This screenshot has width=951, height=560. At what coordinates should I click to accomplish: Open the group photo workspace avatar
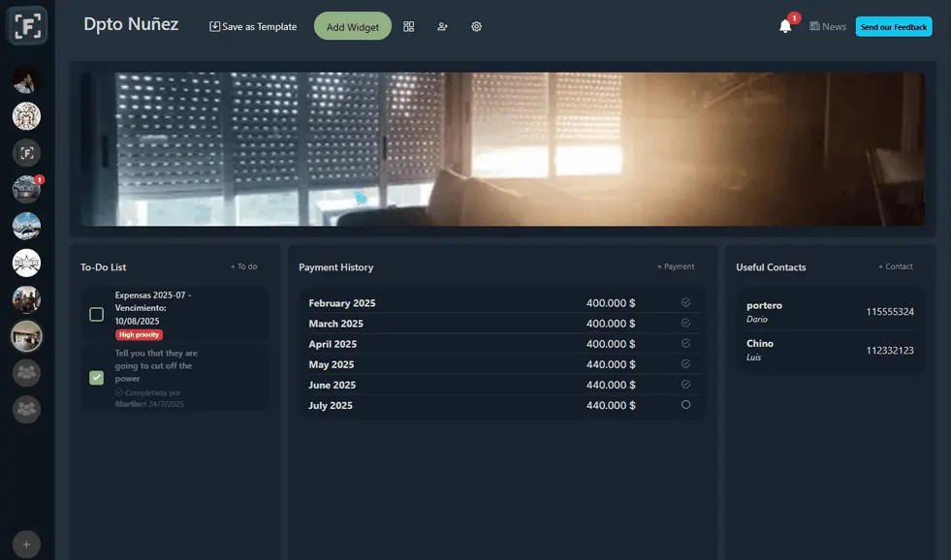pyautogui.click(x=27, y=299)
